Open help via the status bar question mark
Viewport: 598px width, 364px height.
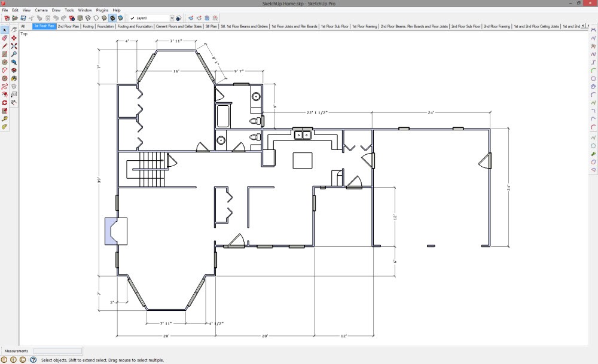click(33, 360)
